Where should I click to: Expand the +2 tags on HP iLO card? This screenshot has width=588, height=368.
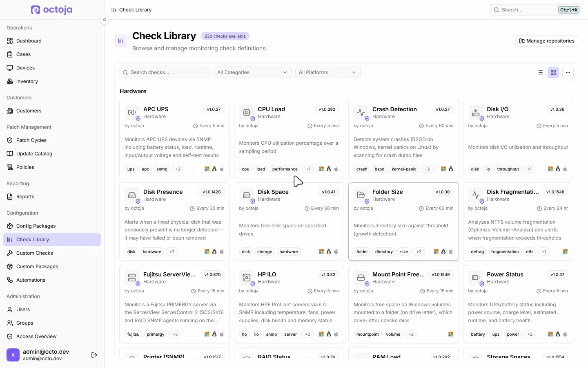tap(307, 334)
